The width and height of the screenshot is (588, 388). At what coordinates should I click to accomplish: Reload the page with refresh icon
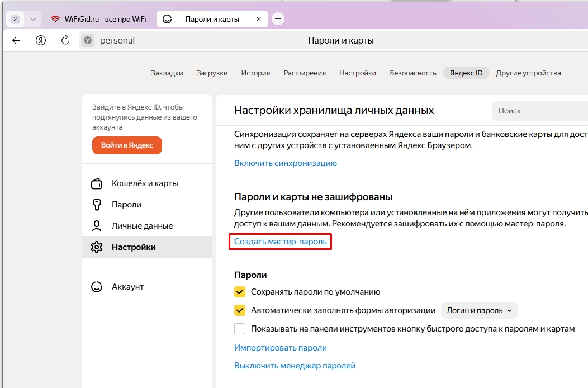point(65,40)
